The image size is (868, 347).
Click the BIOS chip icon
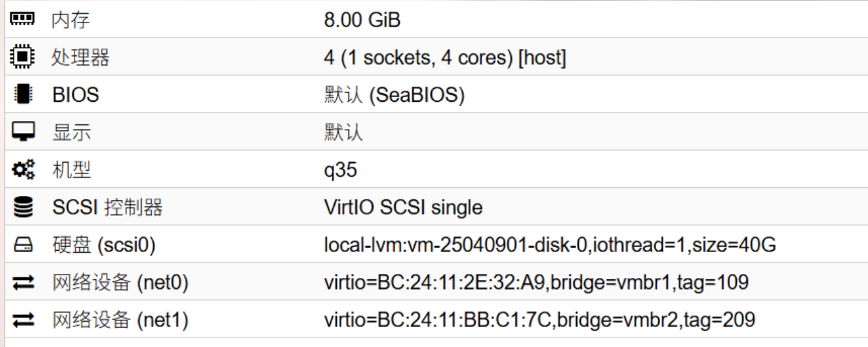click(23, 95)
